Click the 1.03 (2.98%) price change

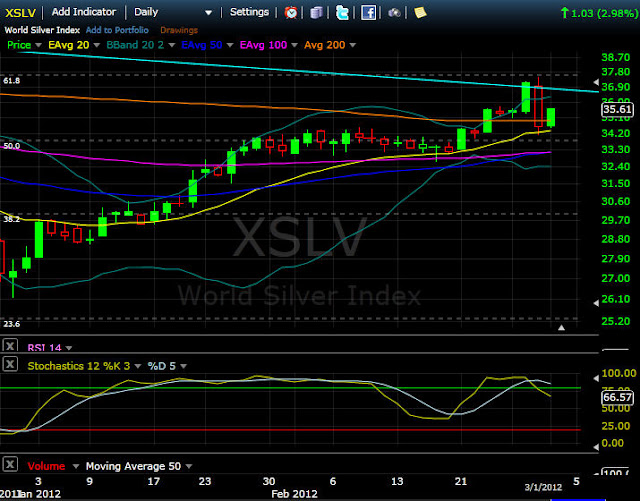coord(604,13)
